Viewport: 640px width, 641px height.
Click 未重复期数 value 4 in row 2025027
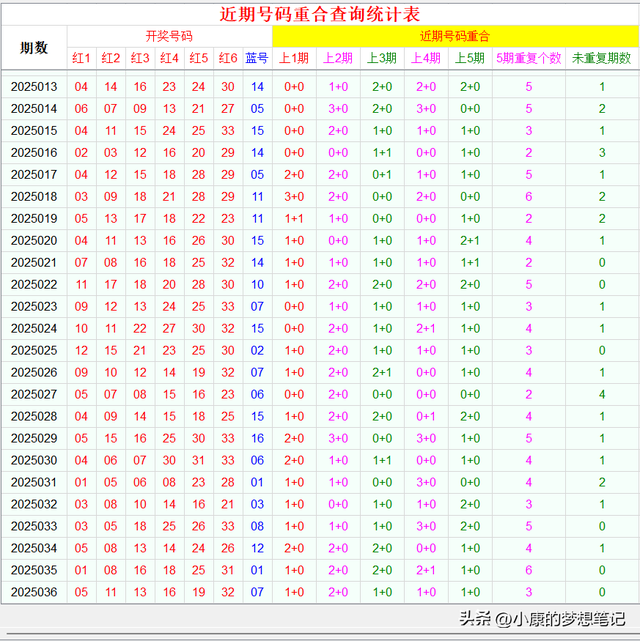point(602,394)
